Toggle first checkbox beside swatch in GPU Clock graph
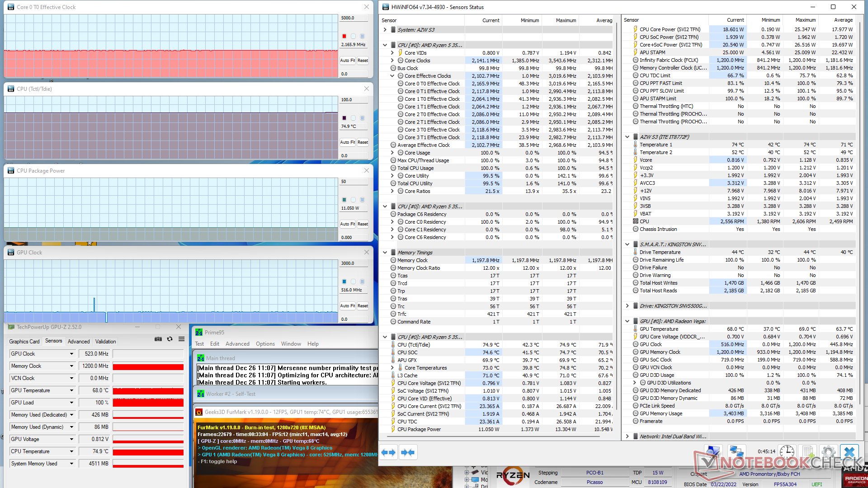 click(x=354, y=282)
